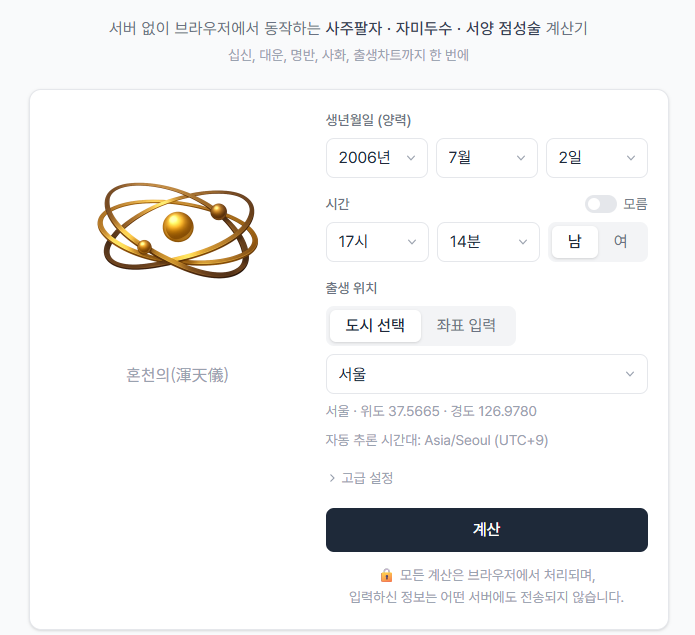This screenshot has height=635, width=695.
Task: Select 여 for gender
Action: click(x=621, y=242)
